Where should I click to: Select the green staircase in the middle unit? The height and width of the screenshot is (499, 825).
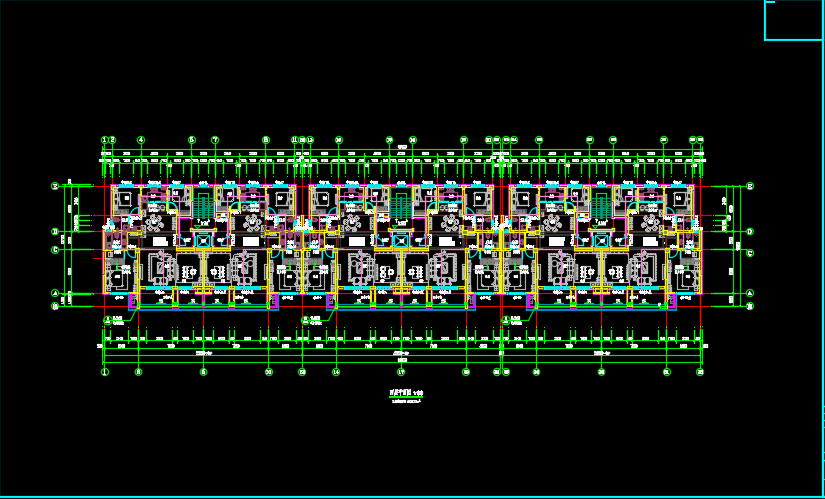tap(401, 206)
